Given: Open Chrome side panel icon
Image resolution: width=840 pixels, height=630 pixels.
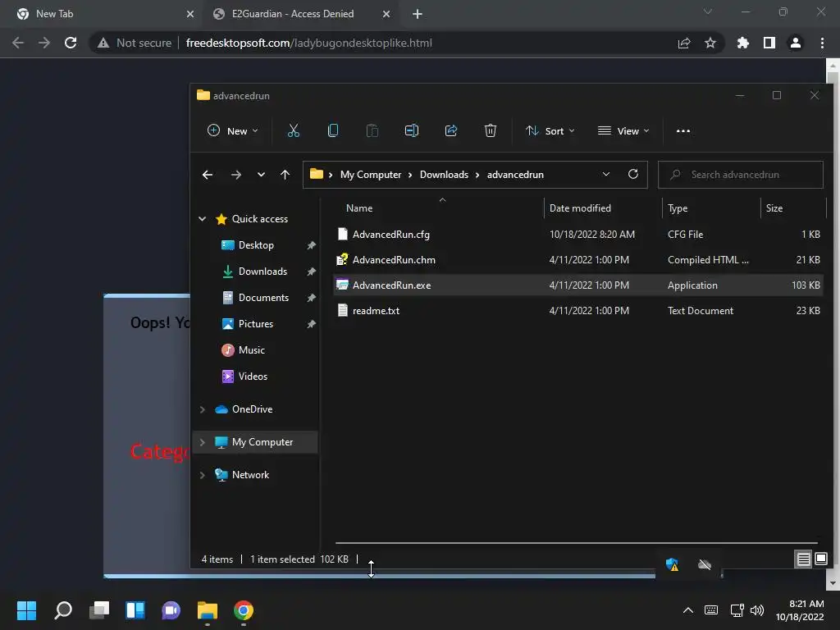Looking at the screenshot, I should [x=769, y=43].
